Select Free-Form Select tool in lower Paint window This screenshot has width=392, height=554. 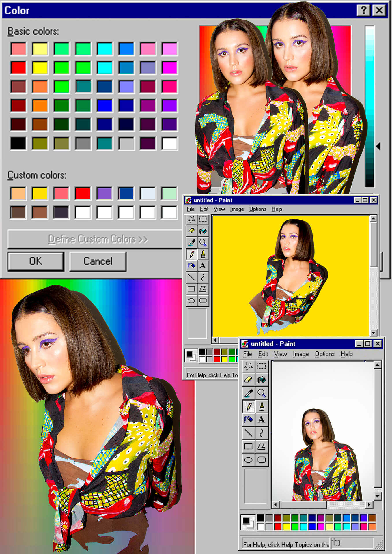248,366
